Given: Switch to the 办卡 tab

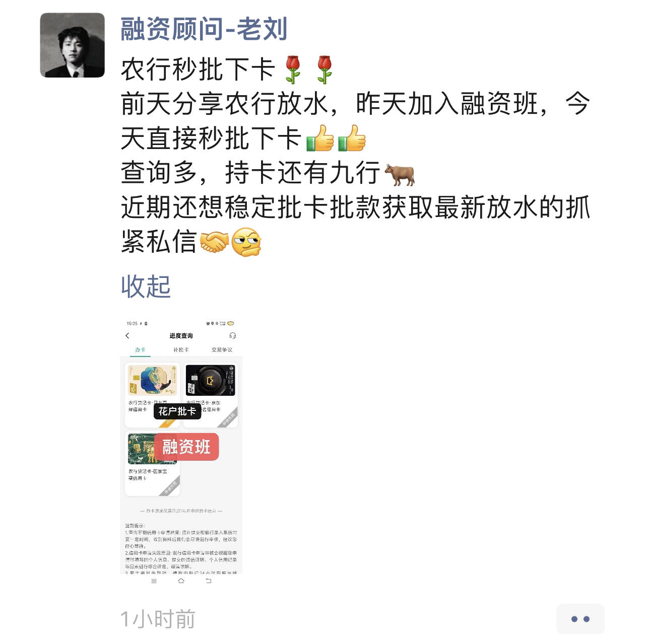Looking at the screenshot, I should tap(140, 349).
